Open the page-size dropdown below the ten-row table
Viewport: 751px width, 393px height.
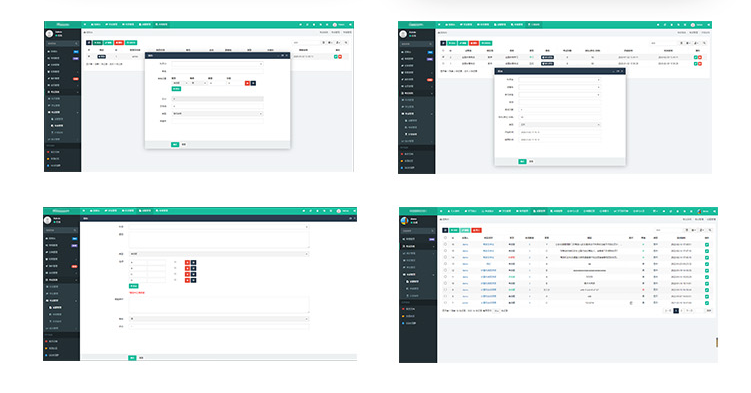coord(497,311)
